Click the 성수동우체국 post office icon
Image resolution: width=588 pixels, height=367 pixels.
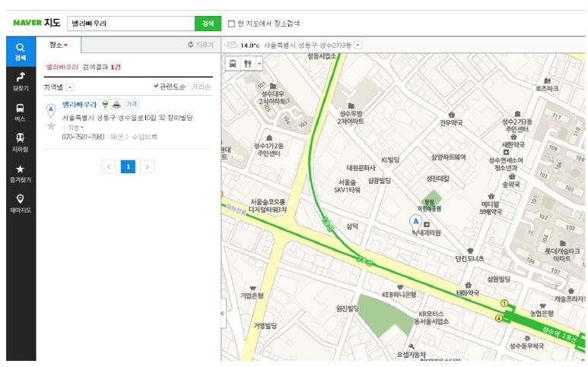pos(527,338)
